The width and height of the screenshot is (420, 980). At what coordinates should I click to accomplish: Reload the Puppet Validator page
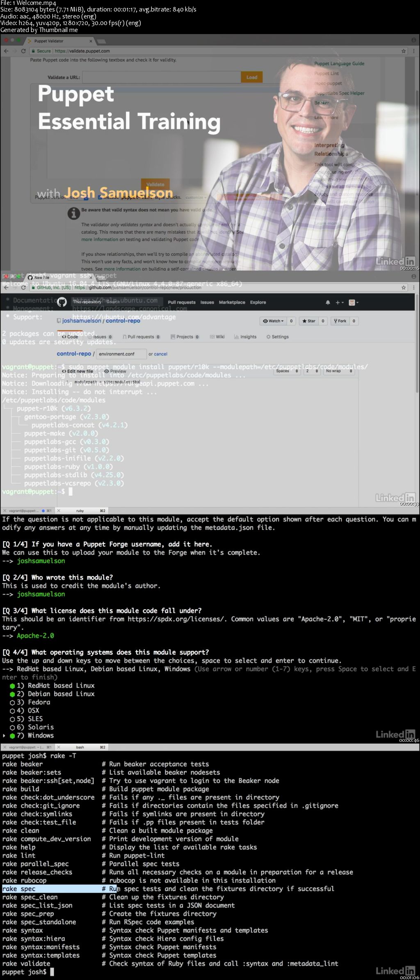pyautogui.click(x=23, y=51)
